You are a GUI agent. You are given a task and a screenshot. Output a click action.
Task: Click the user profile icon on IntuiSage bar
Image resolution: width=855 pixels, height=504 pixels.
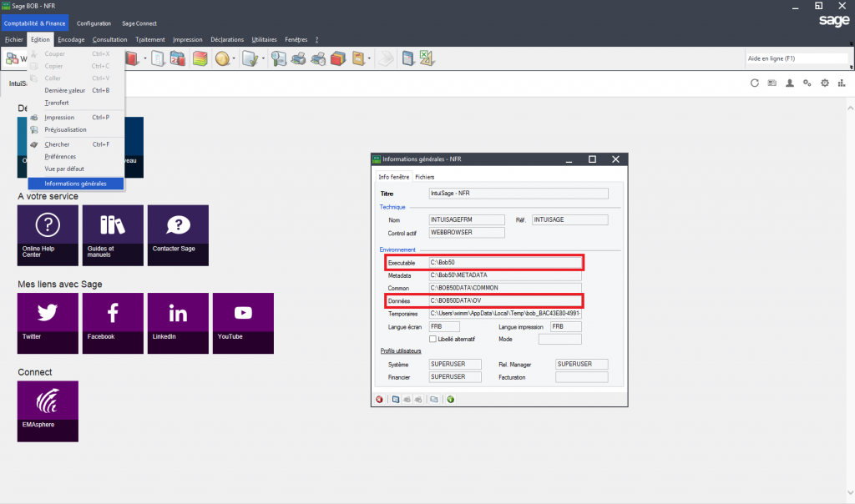click(790, 83)
